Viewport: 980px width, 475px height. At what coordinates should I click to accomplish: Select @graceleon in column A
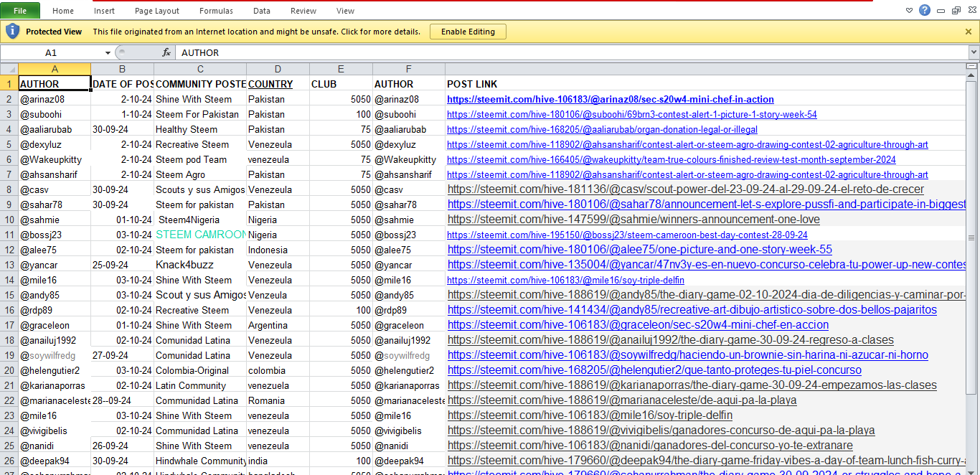[55, 325]
